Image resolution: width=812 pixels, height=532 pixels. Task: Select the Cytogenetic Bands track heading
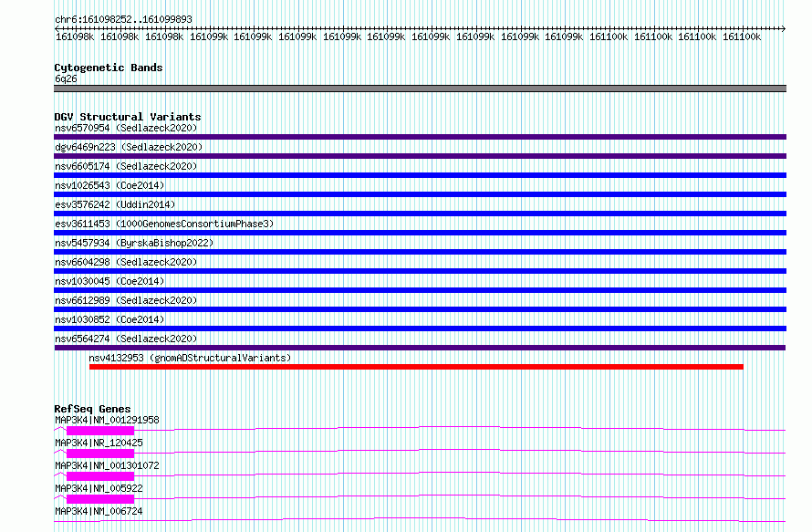[x=109, y=68]
